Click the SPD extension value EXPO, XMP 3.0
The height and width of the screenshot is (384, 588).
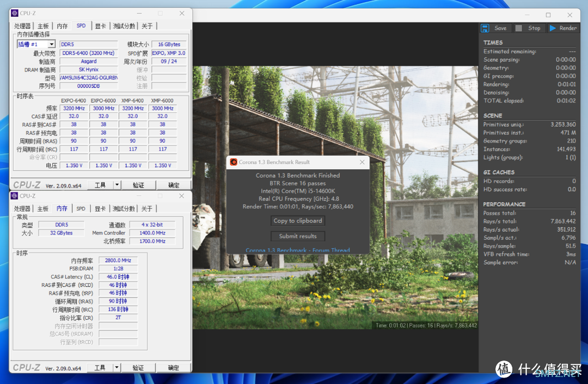[x=169, y=53]
